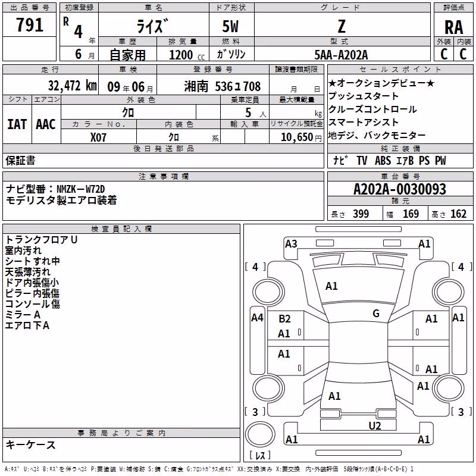The image size is (476, 476).
Task: Click the inspector note エアロ下A
Action: [x=27, y=325]
